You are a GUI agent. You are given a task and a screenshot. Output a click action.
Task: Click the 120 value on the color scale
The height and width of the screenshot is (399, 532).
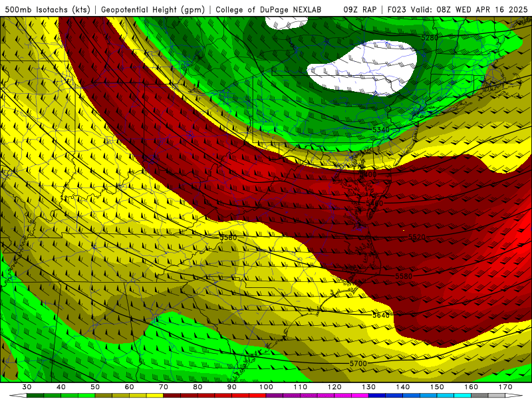click(334, 387)
